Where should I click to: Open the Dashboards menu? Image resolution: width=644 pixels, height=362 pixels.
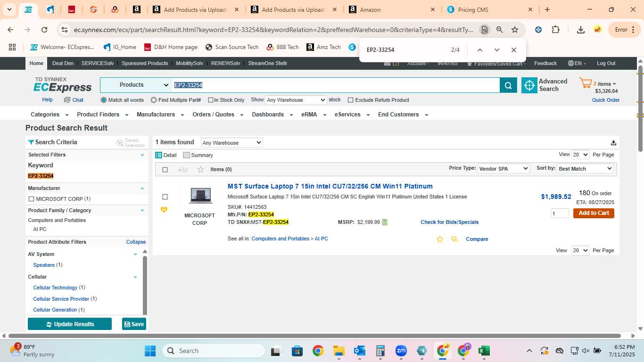(272, 115)
